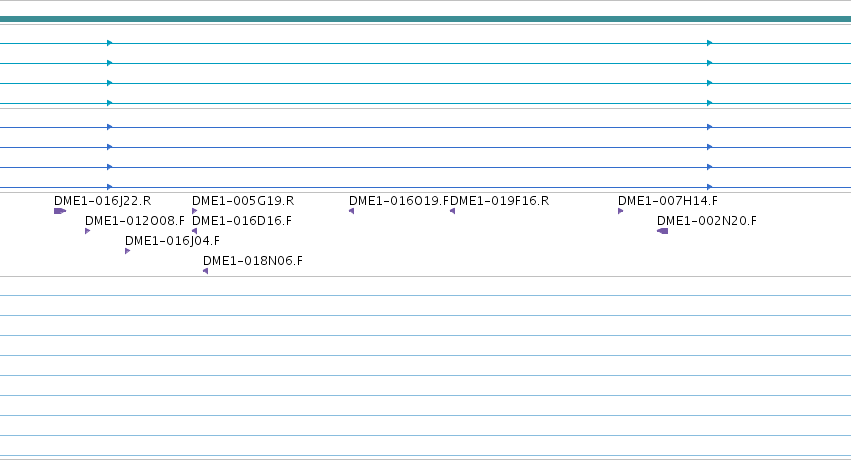This screenshot has height=460, width=851.
Task: Select the arrow glyph beneath DME1-016O19.F
Action: 352,211
